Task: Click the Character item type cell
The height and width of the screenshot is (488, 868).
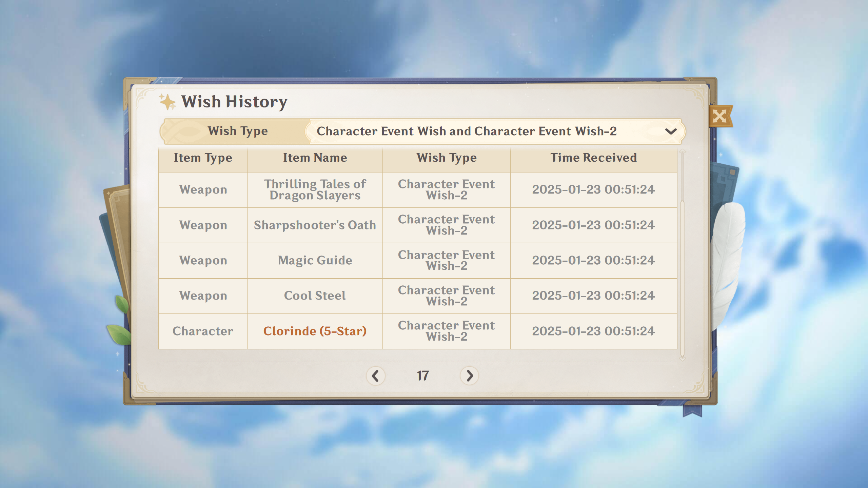Action: coord(203,331)
